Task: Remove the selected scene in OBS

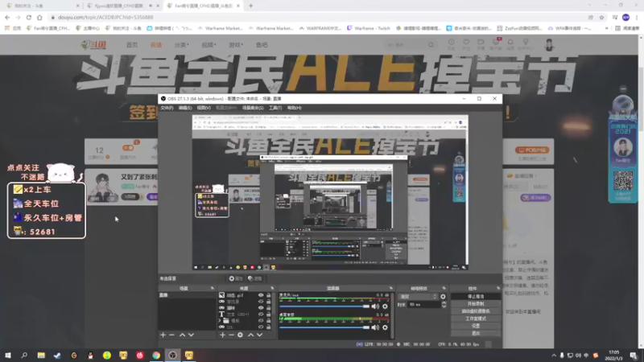Action: [x=171, y=335]
